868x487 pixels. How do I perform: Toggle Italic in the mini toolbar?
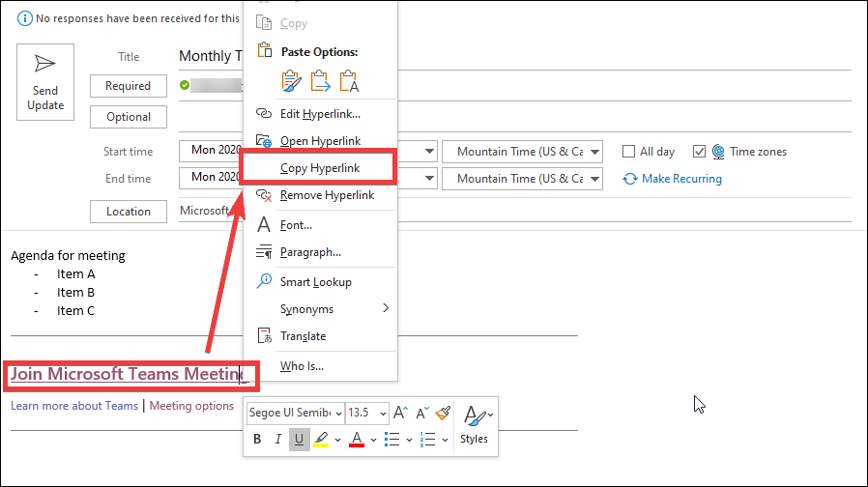coord(277,440)
